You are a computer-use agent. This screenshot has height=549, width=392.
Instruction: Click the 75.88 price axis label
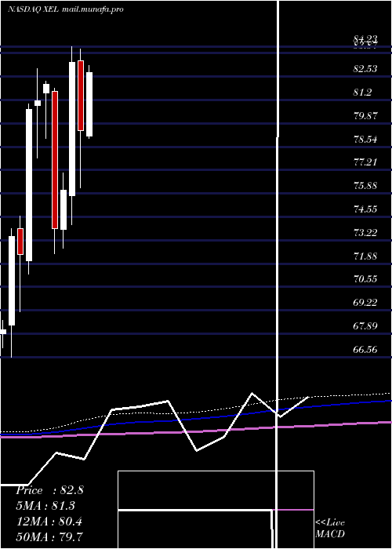[365, 186]
